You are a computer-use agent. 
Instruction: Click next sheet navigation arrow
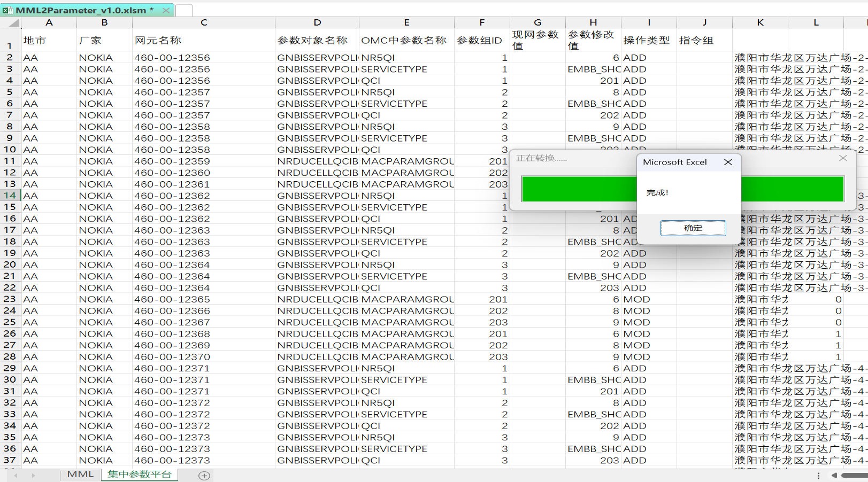33,476
